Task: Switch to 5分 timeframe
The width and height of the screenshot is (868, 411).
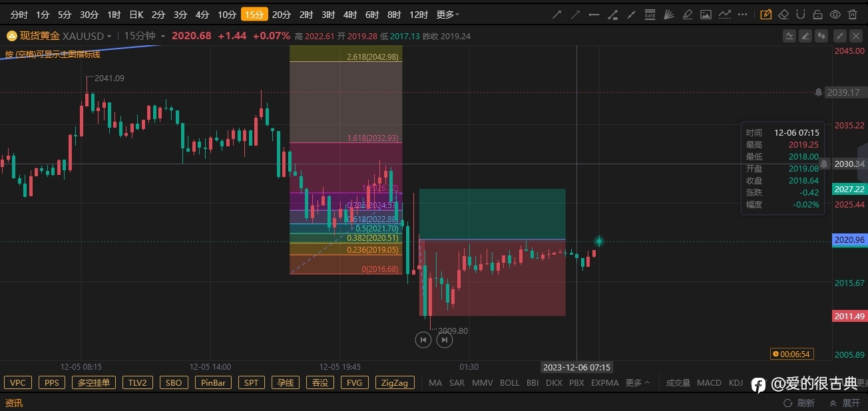Action: (65, 15)
